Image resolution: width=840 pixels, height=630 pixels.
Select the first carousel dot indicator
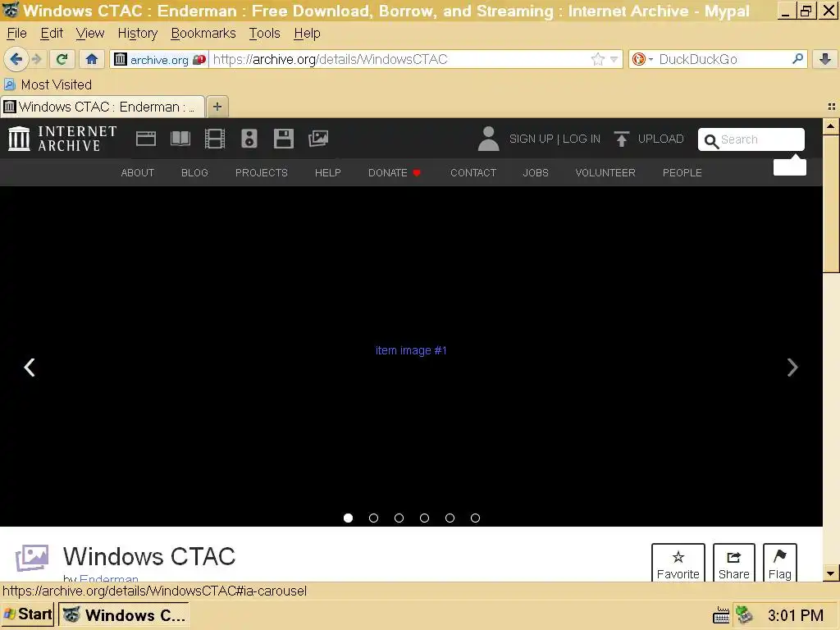[x=348, y=518]
